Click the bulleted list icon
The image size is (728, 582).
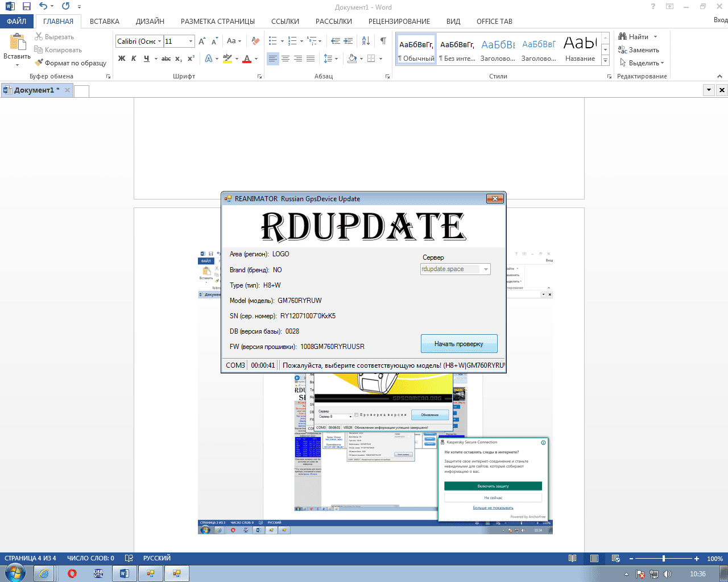coord(273,41)
